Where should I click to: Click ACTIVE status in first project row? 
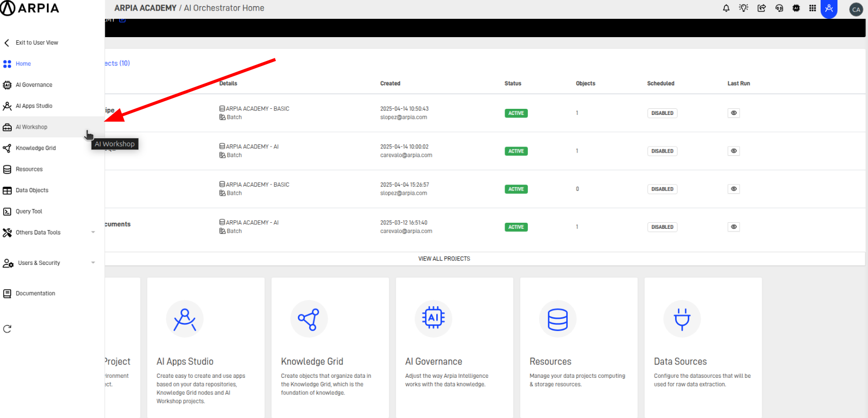tap(516, 113)
